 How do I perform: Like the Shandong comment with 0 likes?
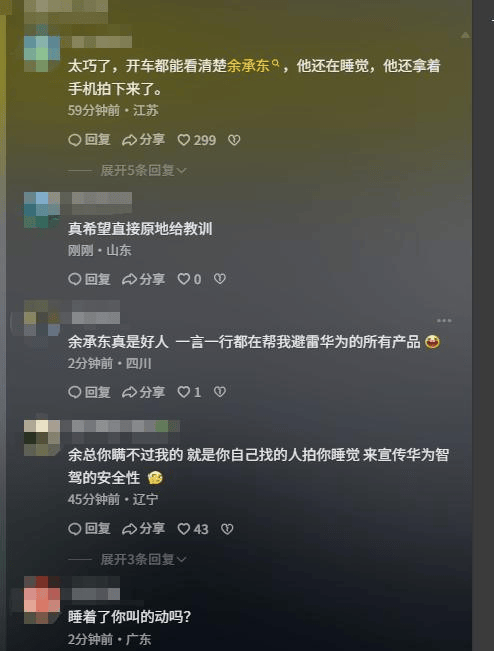tap(189, 279)
